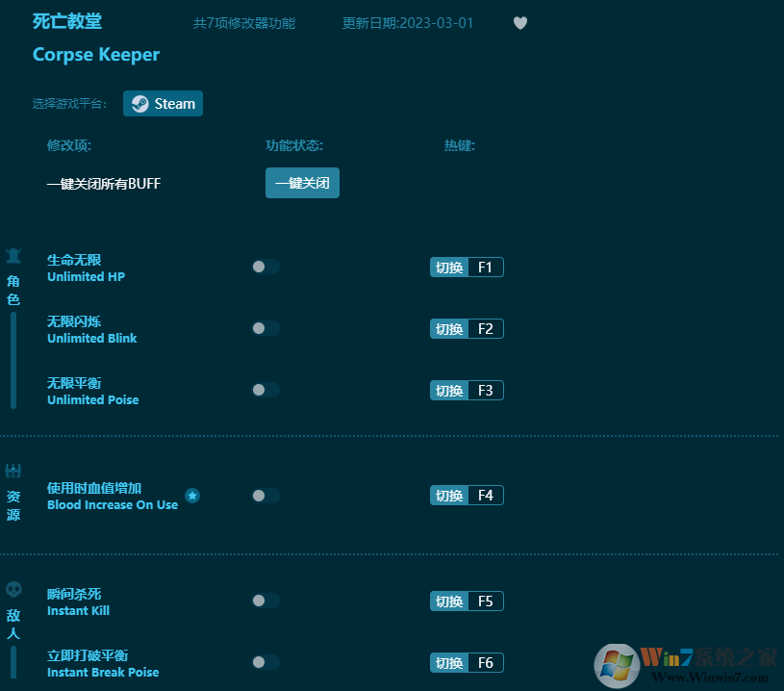
Task: Click the F5 hotkey box
Action: (485, 601)
